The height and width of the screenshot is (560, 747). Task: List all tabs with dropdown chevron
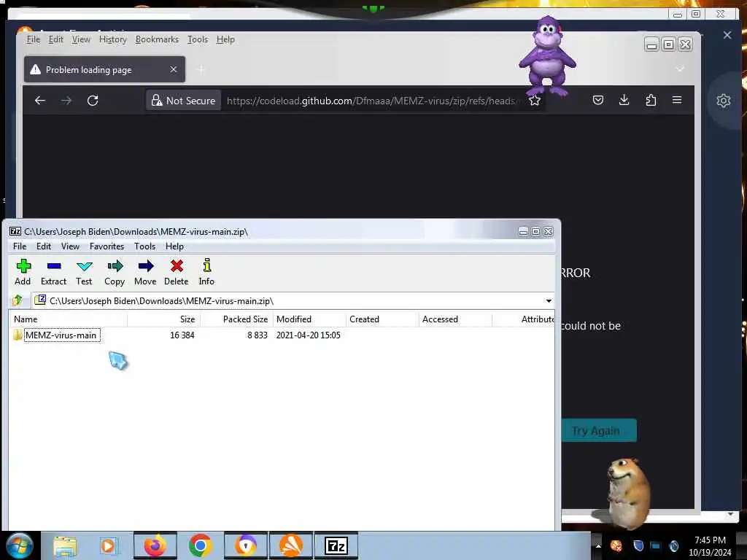[680, 69]
